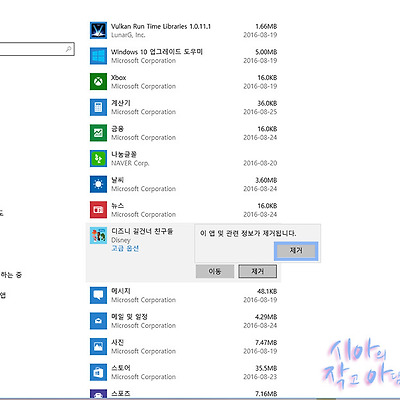
Task: Click the 1.66MB size value
Action: tap(266, 26)
